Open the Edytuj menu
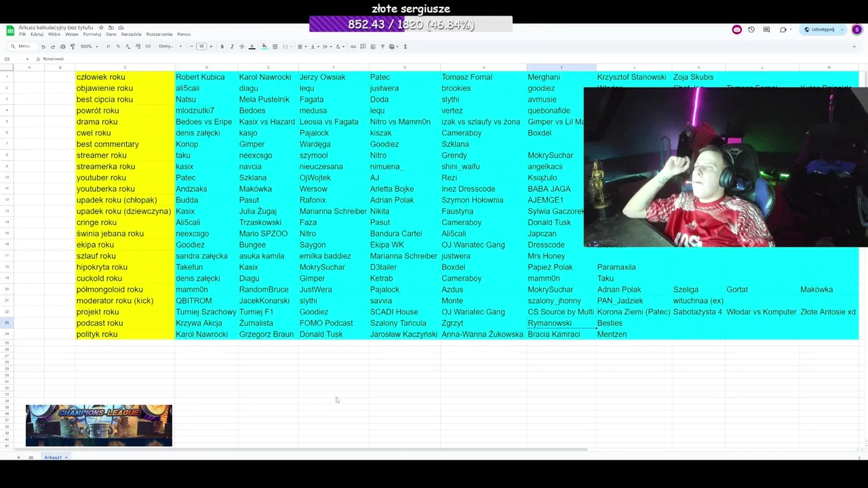This screenshot has height=488, width=868. pyautogui.click(x=37, y=35)
